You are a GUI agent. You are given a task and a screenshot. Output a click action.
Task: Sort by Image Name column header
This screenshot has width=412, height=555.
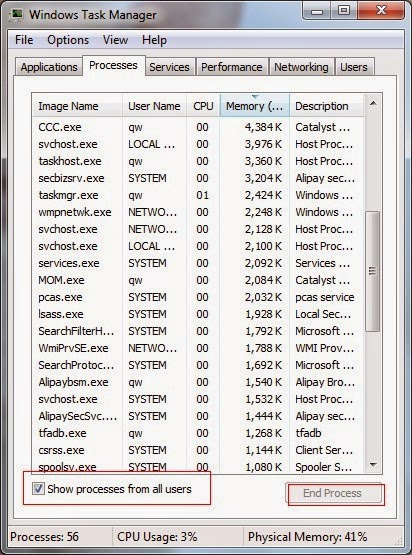(78, 106)
